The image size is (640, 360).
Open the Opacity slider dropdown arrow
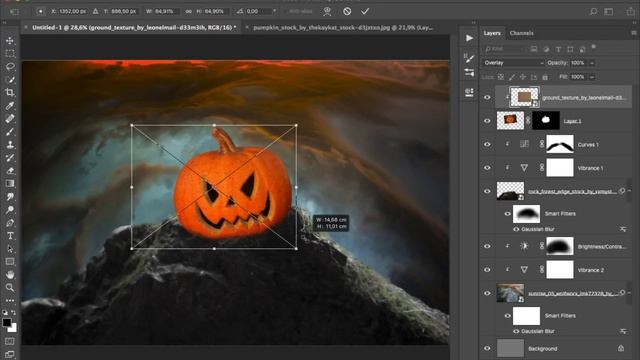coord(592,63)
